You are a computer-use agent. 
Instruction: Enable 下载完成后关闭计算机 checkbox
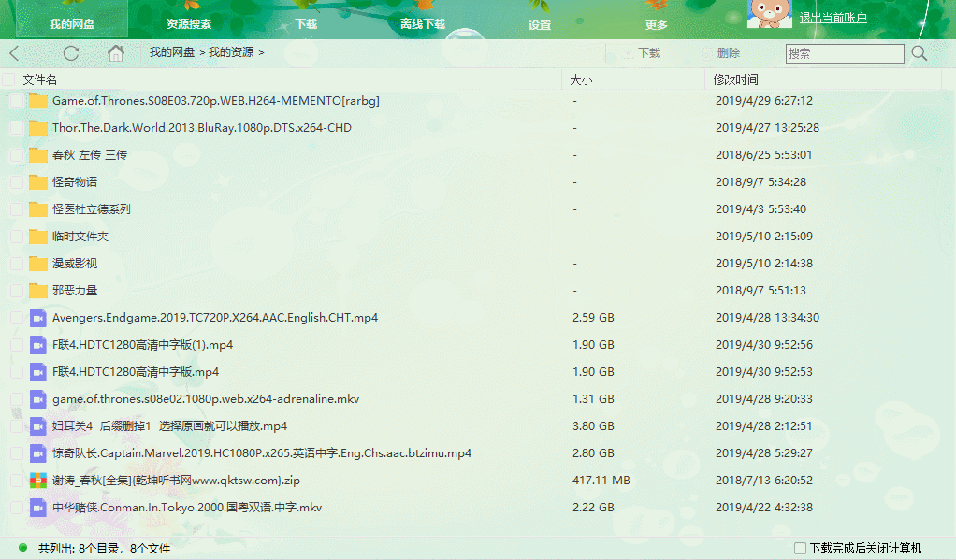(x=801, y=548)
